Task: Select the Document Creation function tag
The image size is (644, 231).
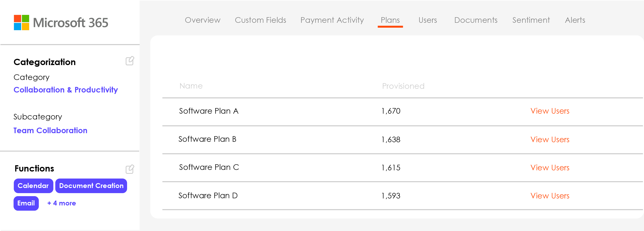Action: [x=91, y=185]
